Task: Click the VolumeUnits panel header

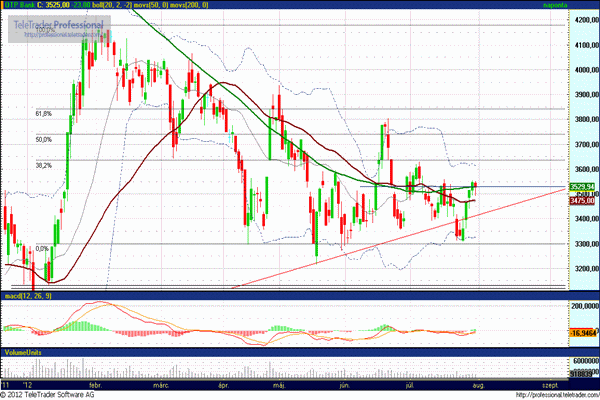Action: point(23,353)
